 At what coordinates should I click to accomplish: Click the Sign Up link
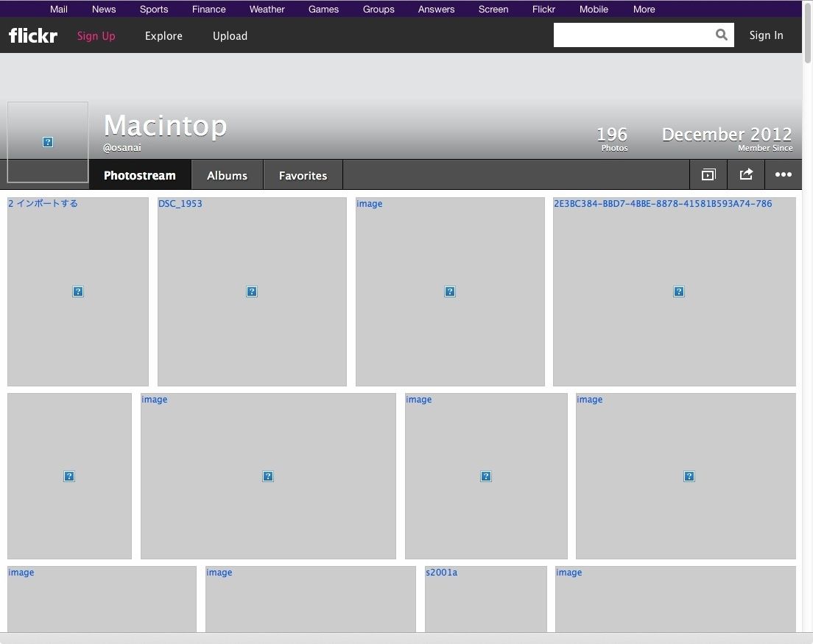96,36
